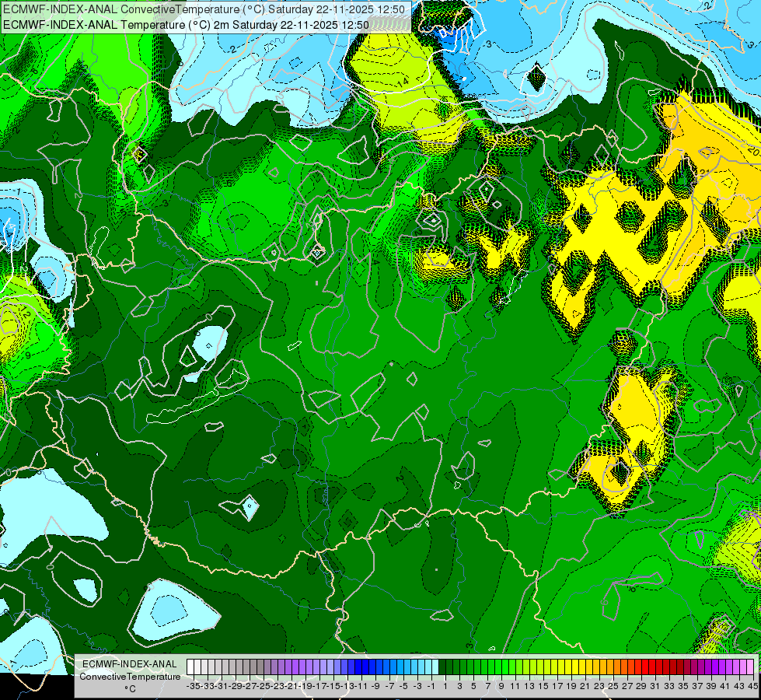
Task: Select the white swatch at legend's left end
Action: tap(190, 667)
